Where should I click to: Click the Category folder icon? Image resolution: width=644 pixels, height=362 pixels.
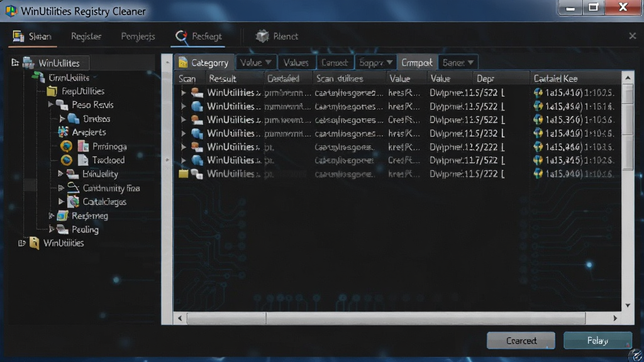pyautogui.click(x=183, y=62)
